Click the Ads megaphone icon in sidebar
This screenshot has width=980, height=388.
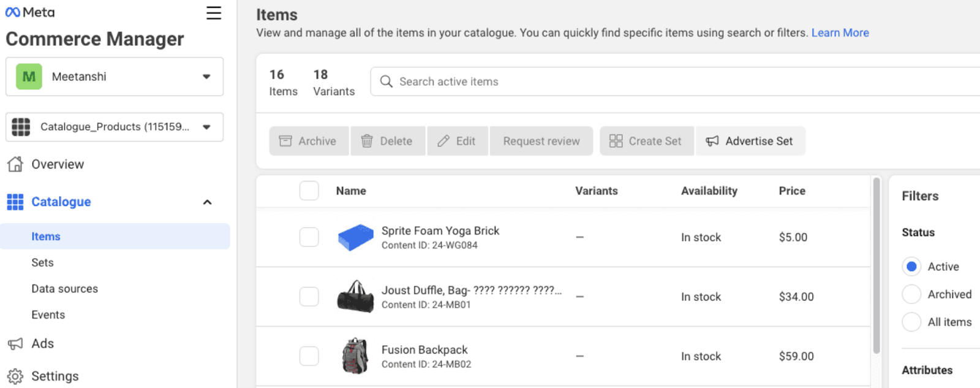(15, 344)
